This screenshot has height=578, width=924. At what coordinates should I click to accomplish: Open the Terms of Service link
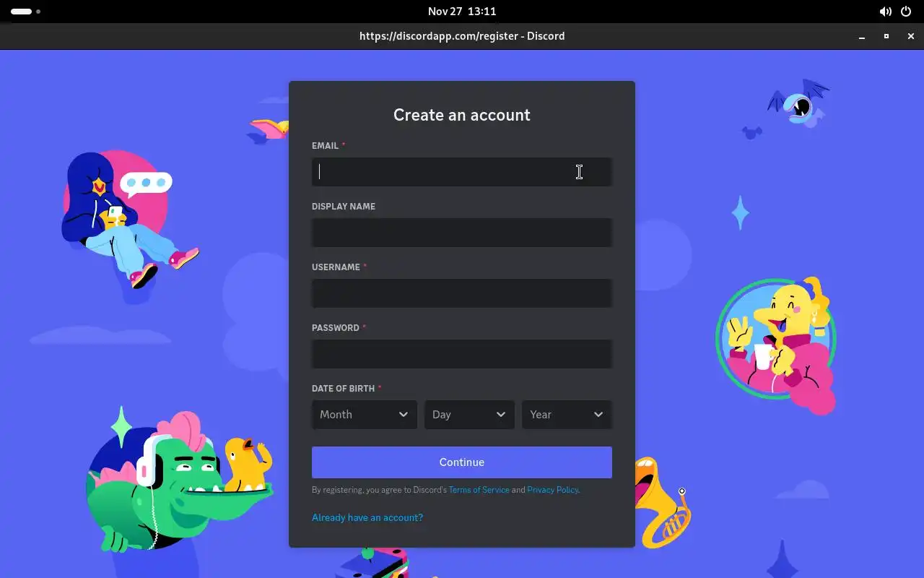click(x=479, y=490)
